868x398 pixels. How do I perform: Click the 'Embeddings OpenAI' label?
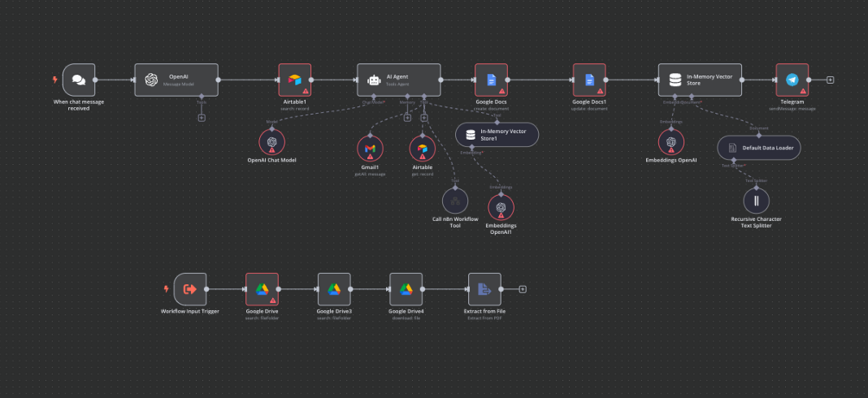tap(671, 160)
